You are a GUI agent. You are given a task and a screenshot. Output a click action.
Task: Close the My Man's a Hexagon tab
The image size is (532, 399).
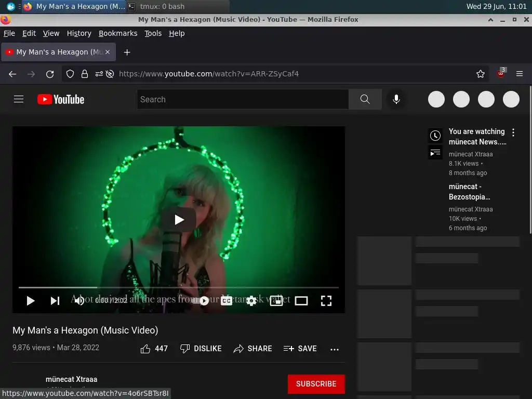(108, 52)
